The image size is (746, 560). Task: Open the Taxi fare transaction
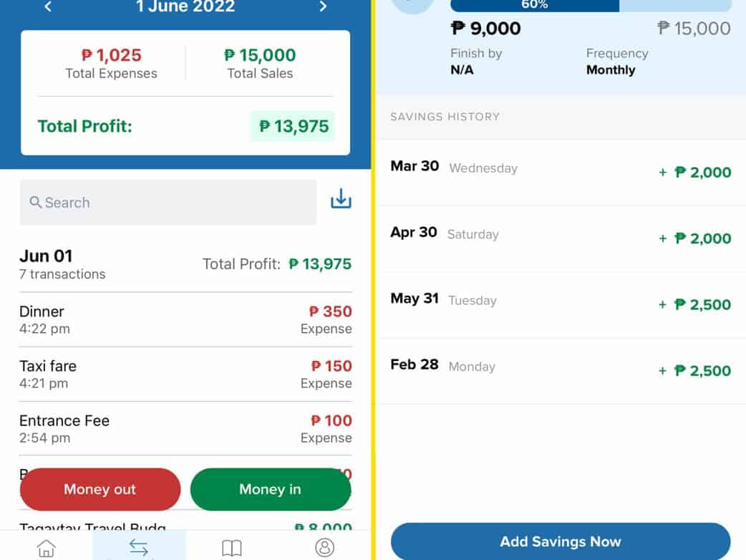(185, 374)
